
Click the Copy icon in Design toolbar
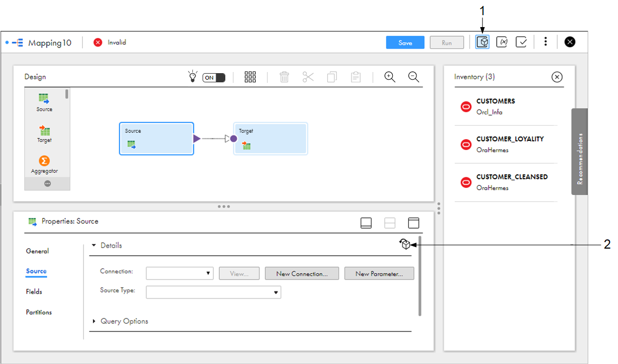(332, 77)
